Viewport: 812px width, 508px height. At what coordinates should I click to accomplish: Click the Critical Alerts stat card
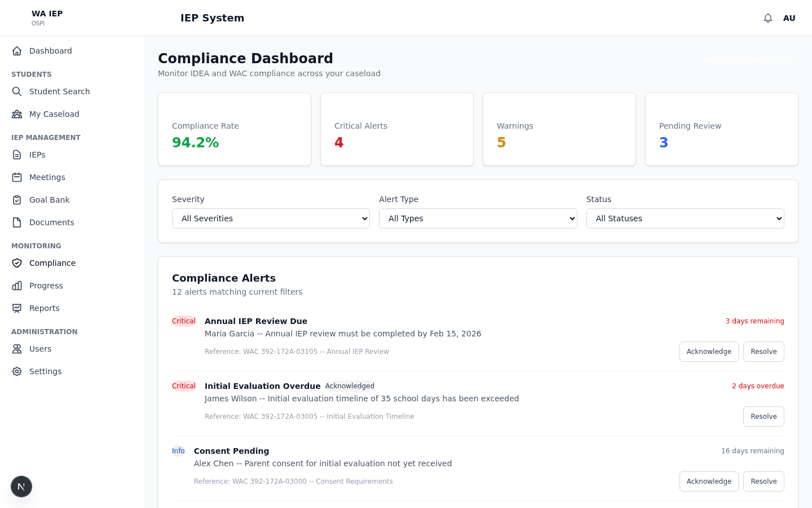(x=396, y=129)
